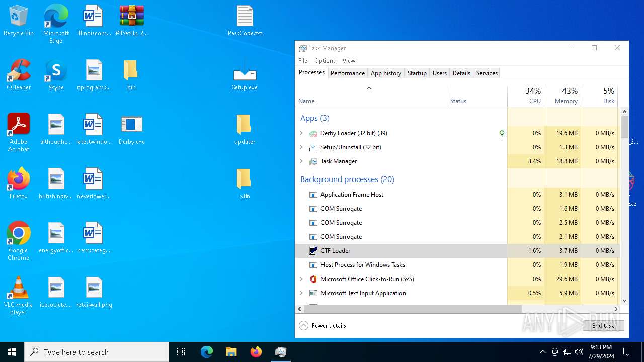Select Host Process for Windows Tasks row
Image resolution: width=644 pixels, height=362 pixels.
[x=457, y=265]
